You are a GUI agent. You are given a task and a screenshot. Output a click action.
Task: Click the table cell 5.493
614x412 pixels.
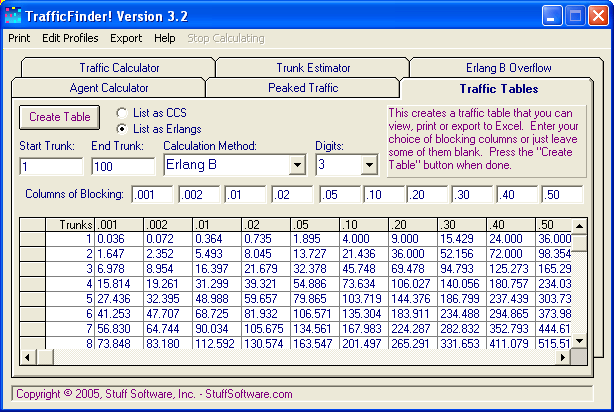pyautogui.click(x=217, y=254)
